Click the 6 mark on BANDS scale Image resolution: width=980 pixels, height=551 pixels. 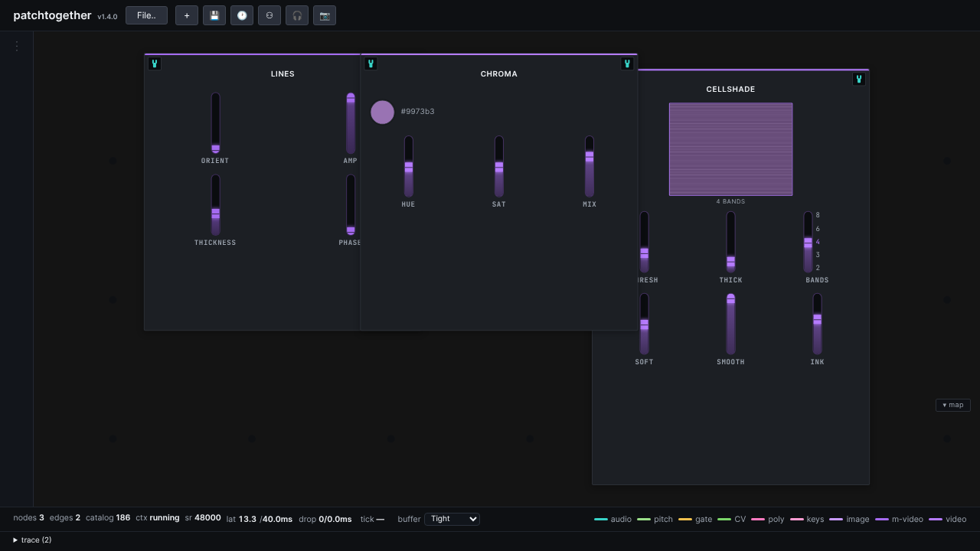818,229
